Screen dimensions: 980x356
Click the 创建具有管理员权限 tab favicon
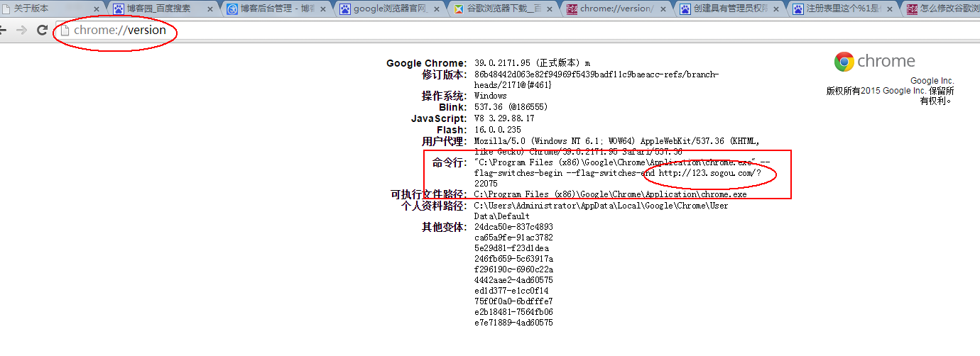coord(685,9)
